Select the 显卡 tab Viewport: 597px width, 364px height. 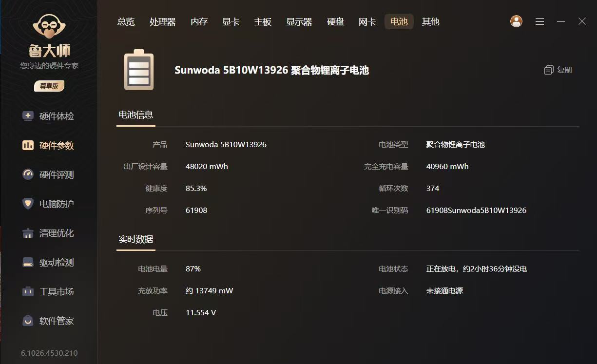pyautogui.click(x=231, y=22)
